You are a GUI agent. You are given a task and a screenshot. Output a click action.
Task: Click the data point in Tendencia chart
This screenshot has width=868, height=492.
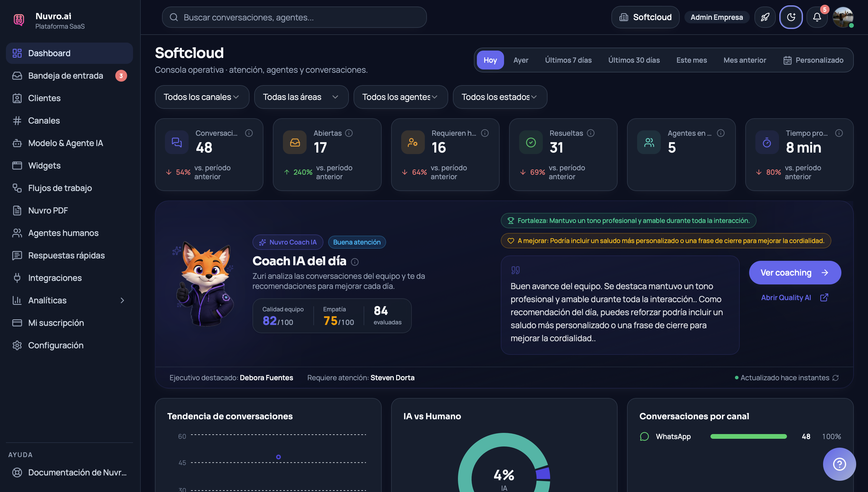(278, 457)
